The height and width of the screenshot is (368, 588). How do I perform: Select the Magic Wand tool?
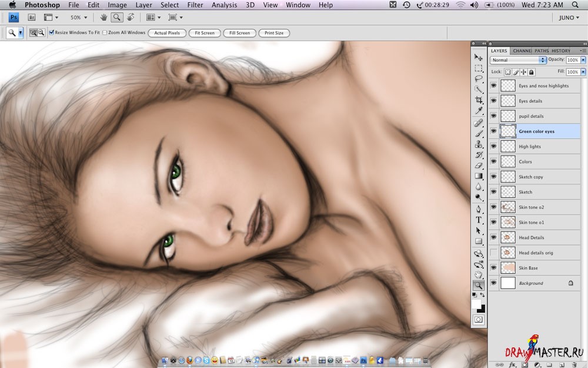pyautogui.click(x=479, y=89)
